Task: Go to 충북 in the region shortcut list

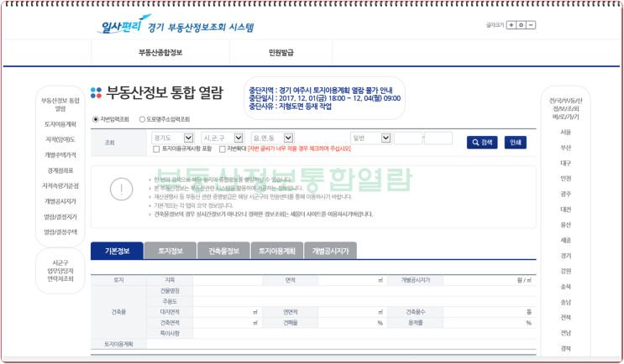Action: tap(565, 287)
